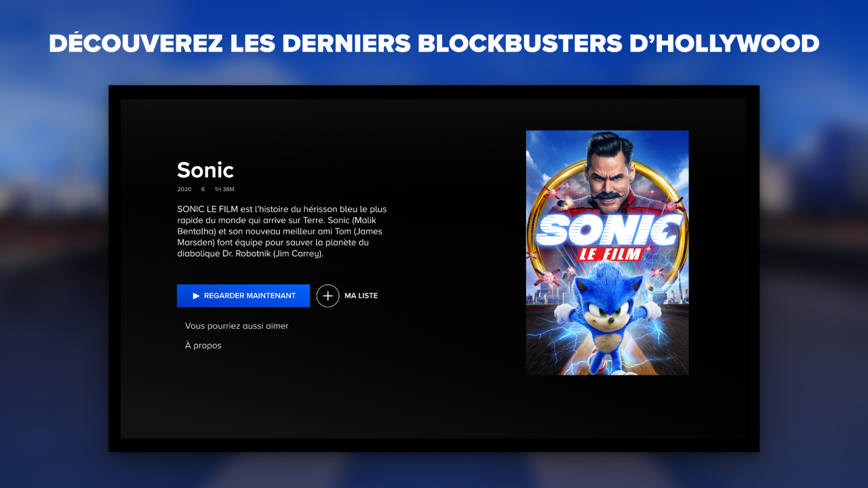Click the 2020 release year label
Viewport: 868px width, 488px height.
pyautogui.click(x=184, y=189)
